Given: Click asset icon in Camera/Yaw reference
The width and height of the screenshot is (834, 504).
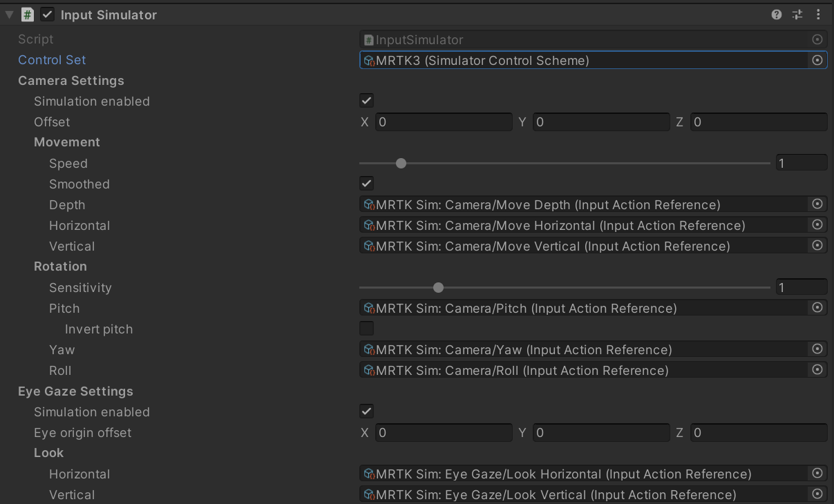Looking at the screenshot, I should point(369,350).
